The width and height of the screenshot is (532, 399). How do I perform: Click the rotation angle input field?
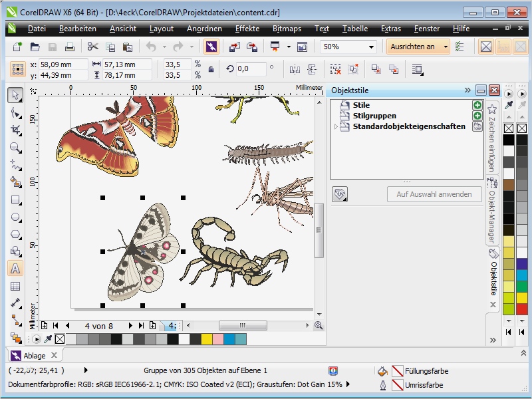click(x=250, y=69)
